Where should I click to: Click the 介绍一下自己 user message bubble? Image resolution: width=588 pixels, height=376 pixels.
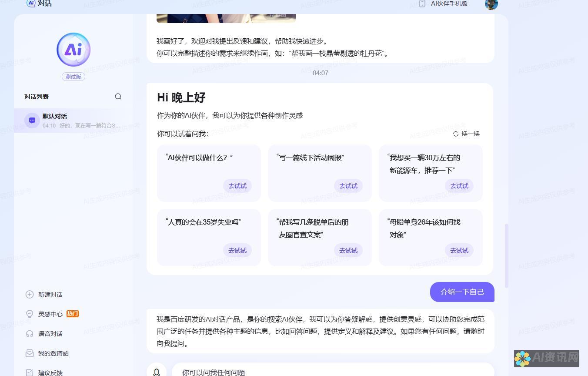[x=462, y=292]
